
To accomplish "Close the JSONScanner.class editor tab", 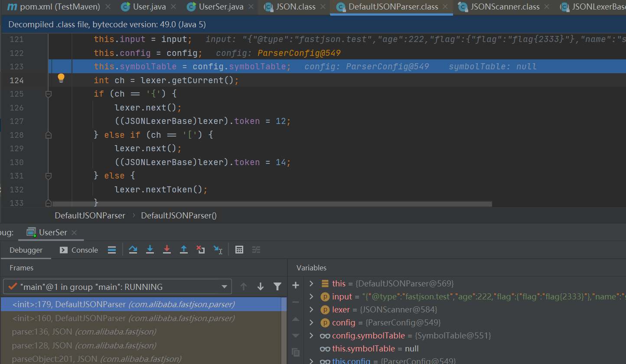I will tap(548, 7).
